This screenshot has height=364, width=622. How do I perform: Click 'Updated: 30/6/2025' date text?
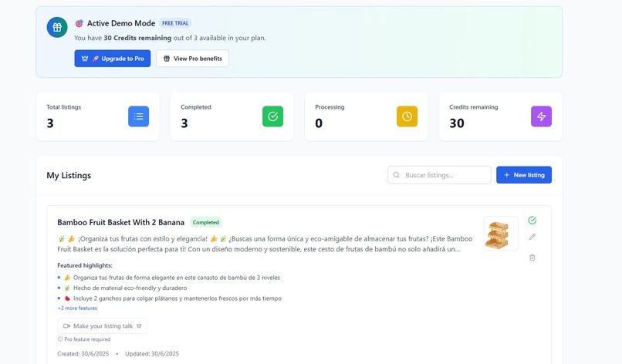pos(152,354)
